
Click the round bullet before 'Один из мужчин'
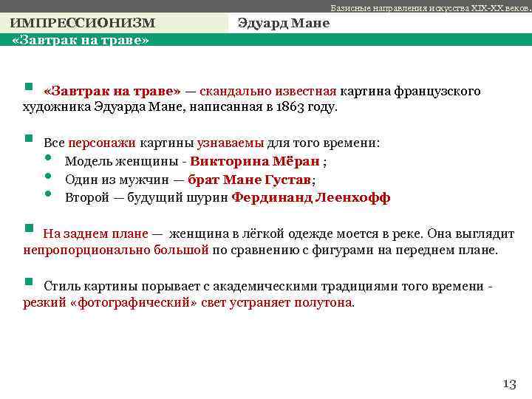[48, 176]
